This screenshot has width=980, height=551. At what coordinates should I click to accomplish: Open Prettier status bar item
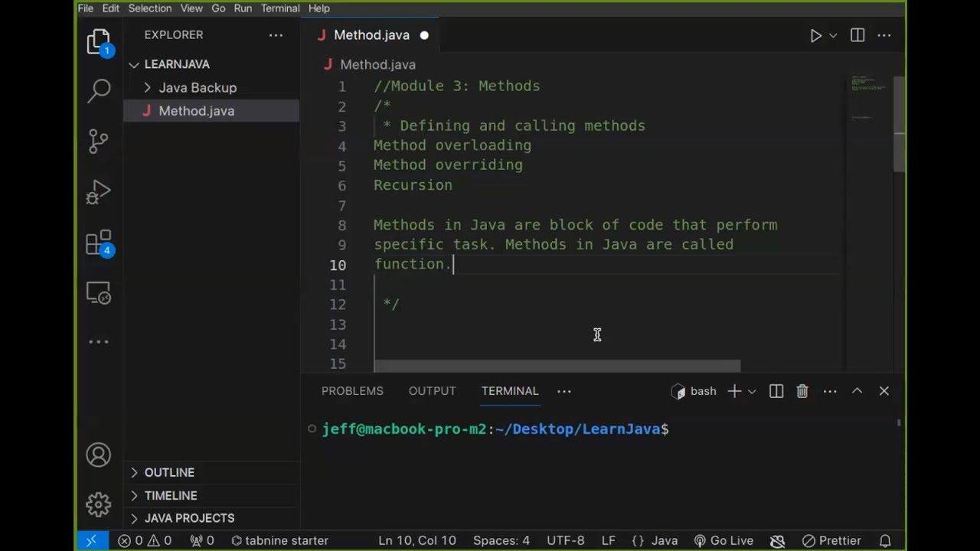(831, 540)
